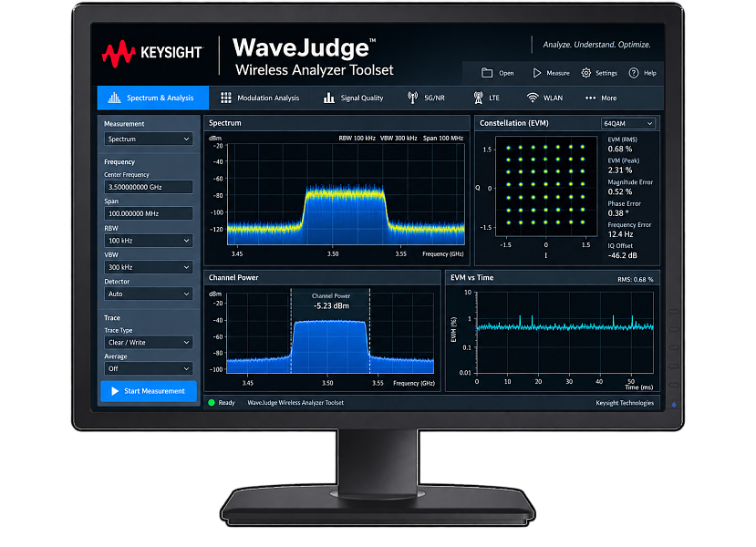Image resolution: width=756 pixels, height=547 pixels.
Task: Click the IQ Offset -46.2 dB value
Action: 622,255
